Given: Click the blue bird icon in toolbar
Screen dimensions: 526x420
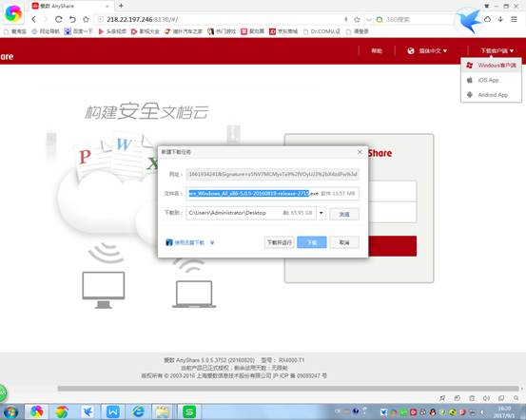Looking at the screenshot, I should (x=469, y=21).
